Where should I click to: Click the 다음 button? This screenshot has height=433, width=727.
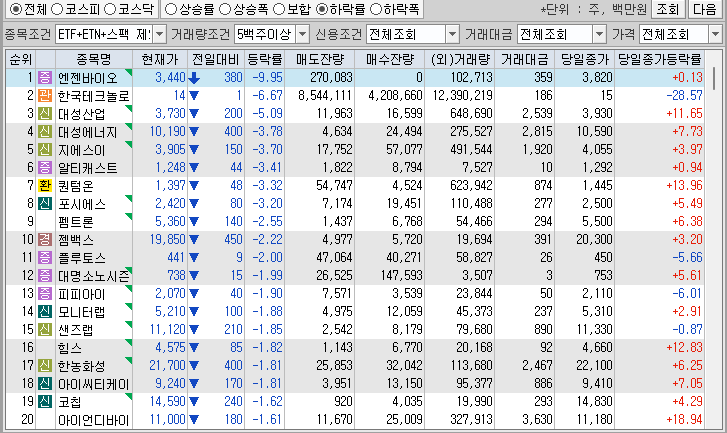point(704,9)
